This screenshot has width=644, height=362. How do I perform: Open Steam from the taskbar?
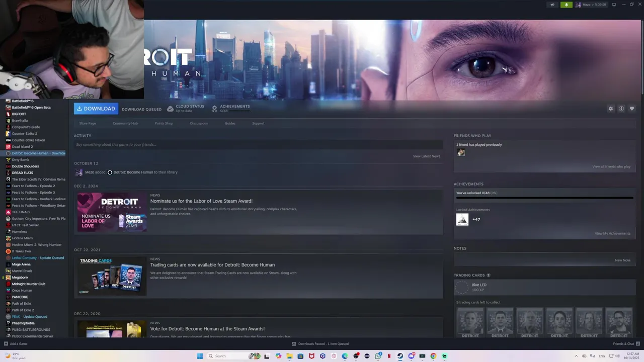click(x=400, y=356)
